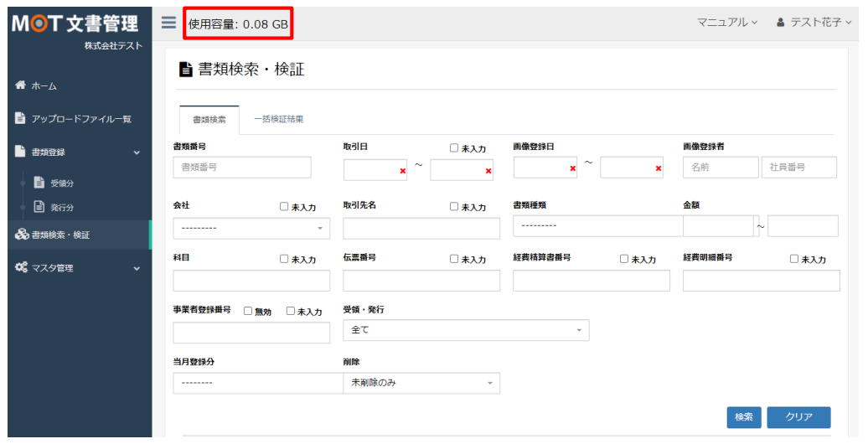
Task: Click the 発行分 document icon
Action: pyautogui.click(x=39, y=206)
